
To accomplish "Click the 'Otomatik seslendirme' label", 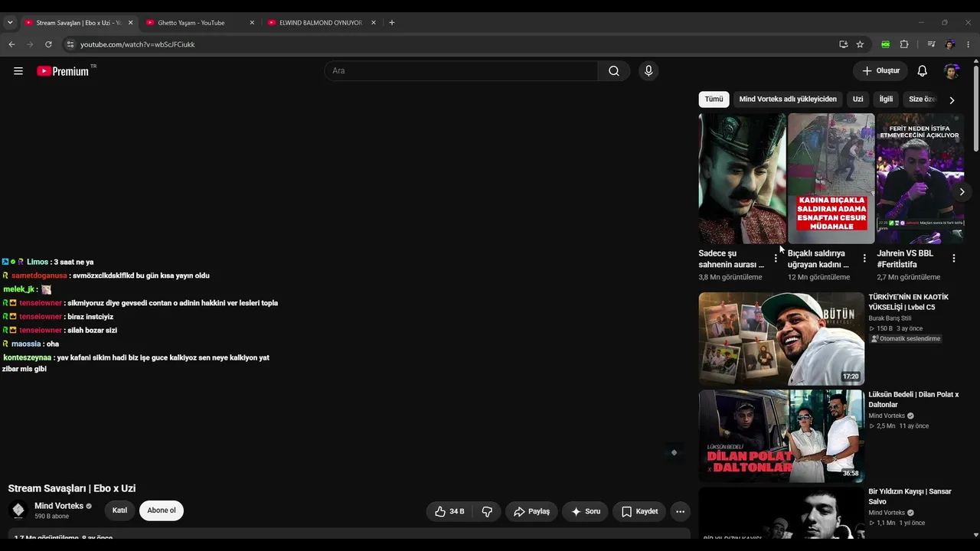I will 906,339.
